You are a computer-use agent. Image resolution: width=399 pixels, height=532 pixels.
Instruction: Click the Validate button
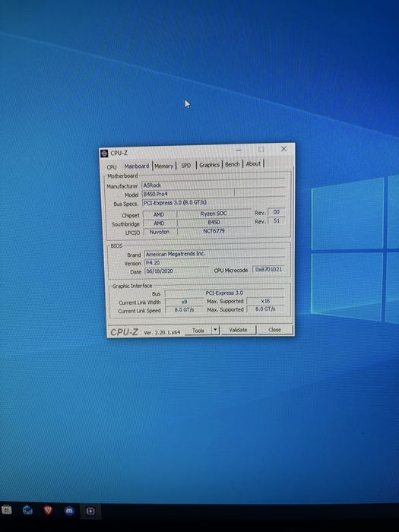pyautogui.click(x=238, y=330)
